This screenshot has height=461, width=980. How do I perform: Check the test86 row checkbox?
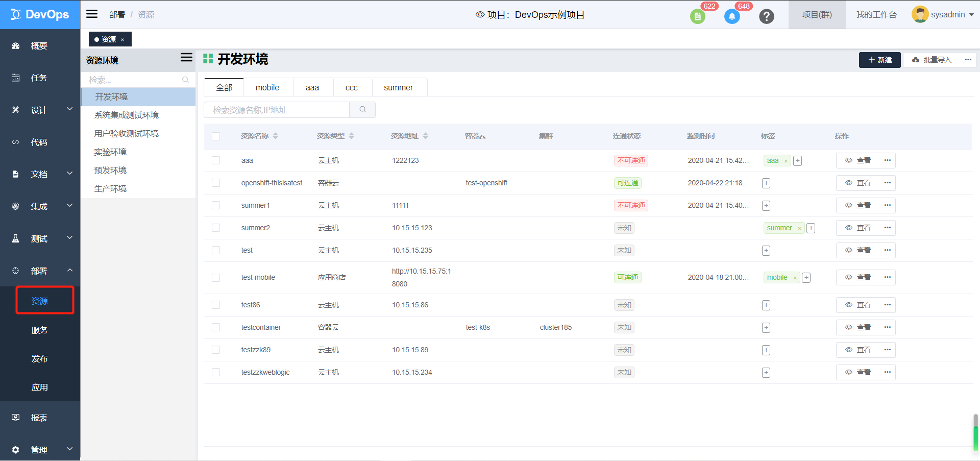(x=216, y=305)
